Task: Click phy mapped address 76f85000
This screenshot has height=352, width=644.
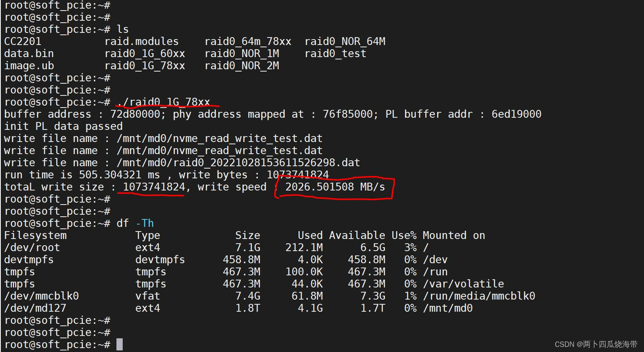Action: 348,114
